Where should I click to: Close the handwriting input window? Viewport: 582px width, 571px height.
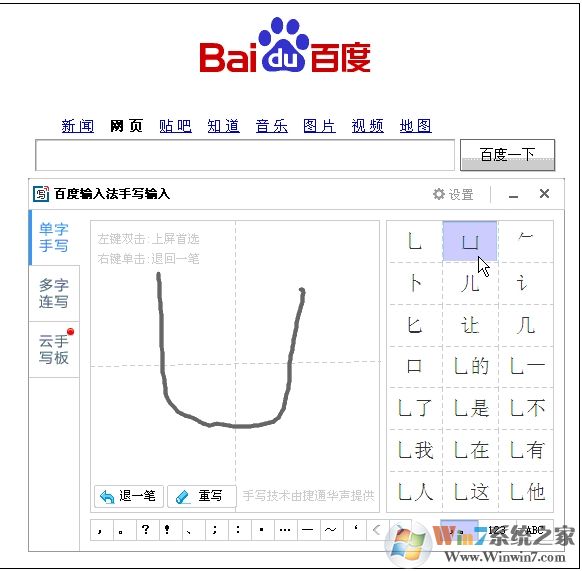(x=544, y=193)
